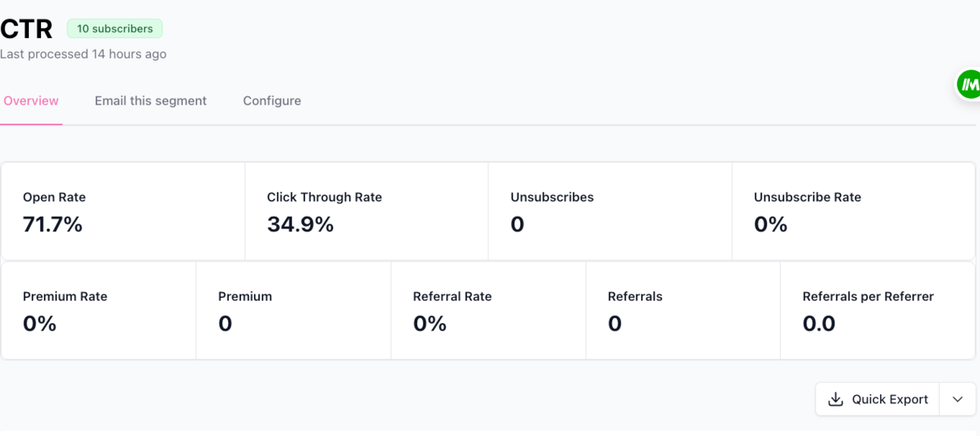Click the Referral Rate stat card
980x436 pixels.
pos(488,310)
